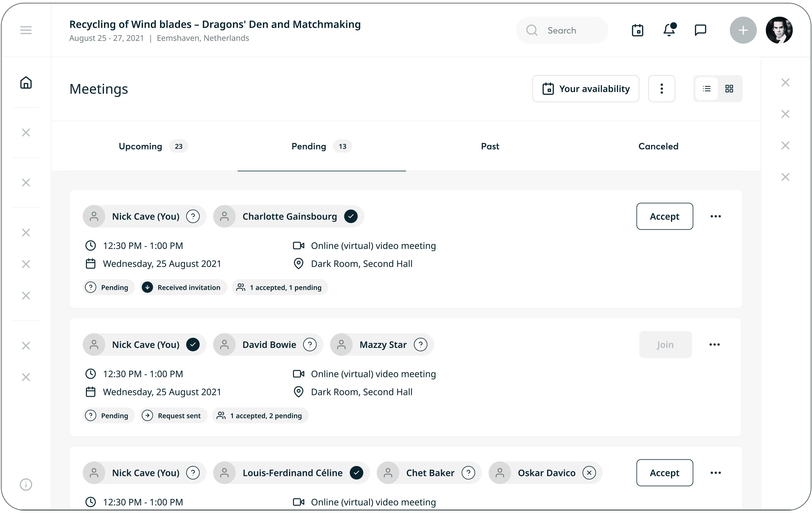Open the hamburger menu icon
Screen dimensions: 812x513
coord(26,30)
